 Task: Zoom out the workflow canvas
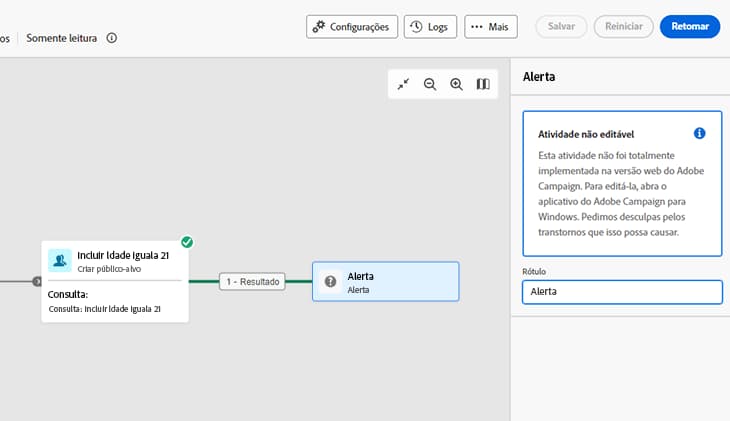tap(430, 84)
